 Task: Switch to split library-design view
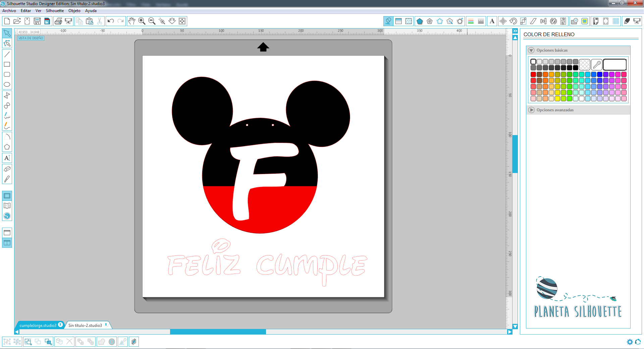tap(7, 243)
